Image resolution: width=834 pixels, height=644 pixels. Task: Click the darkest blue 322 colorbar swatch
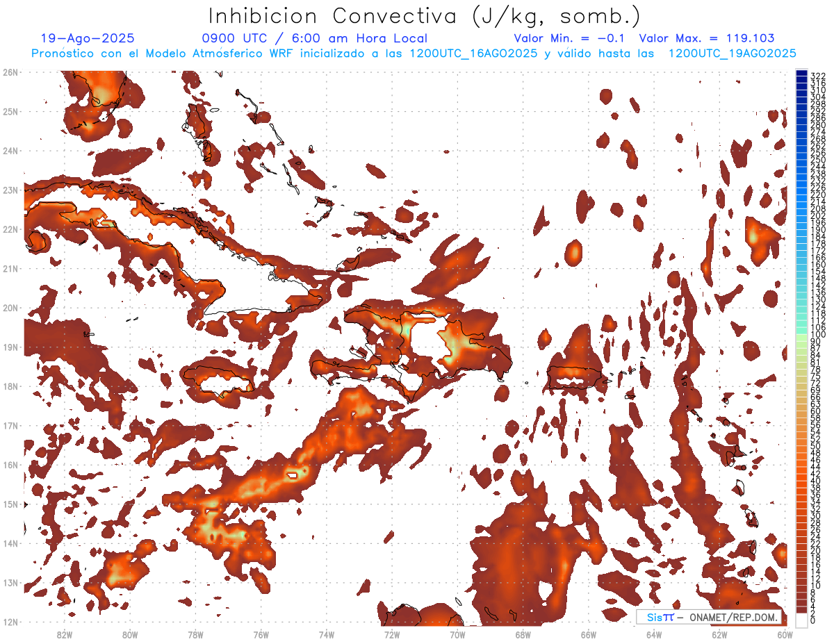click(x=801, y=74)
